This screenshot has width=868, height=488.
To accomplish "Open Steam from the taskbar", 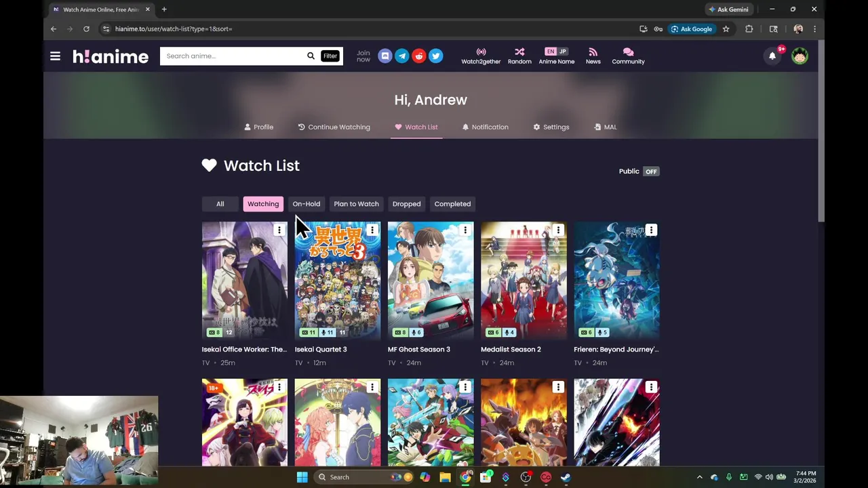I will click(x=566, y=477).
